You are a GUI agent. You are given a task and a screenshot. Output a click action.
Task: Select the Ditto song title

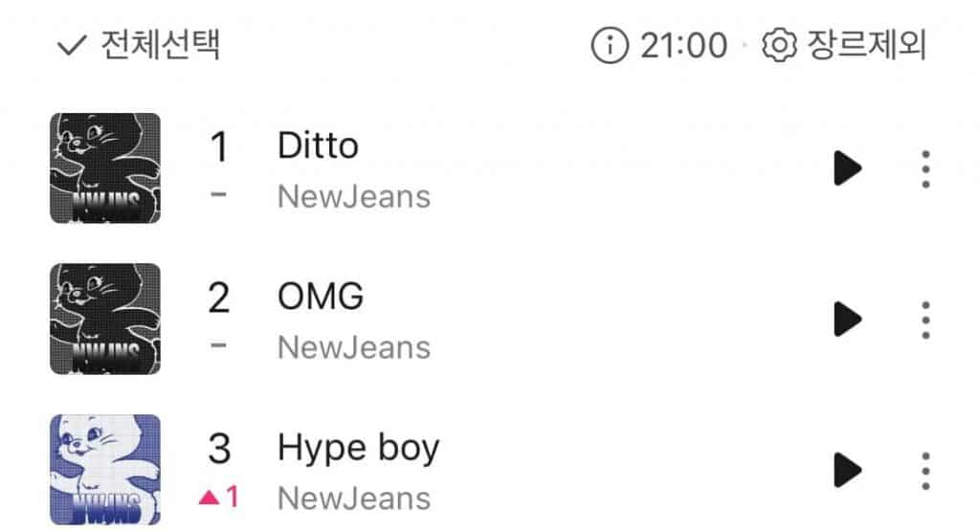[x=318, y=146]
